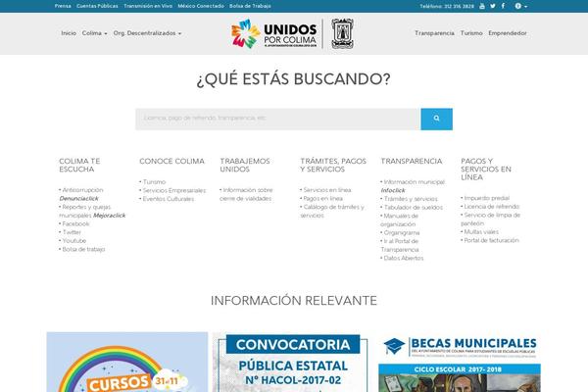Click the Información Relevante heading
This screenshot has width=588, height=392.
coord(294,301)
